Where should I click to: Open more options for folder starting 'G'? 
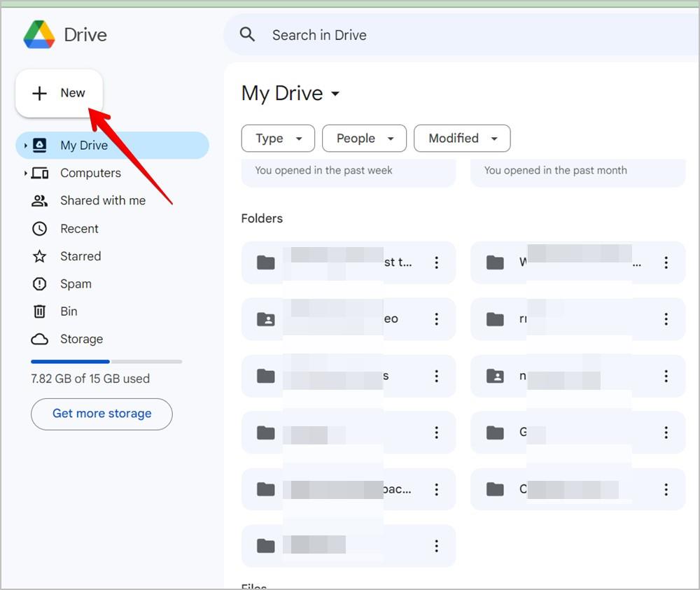[x=666, y=433]
